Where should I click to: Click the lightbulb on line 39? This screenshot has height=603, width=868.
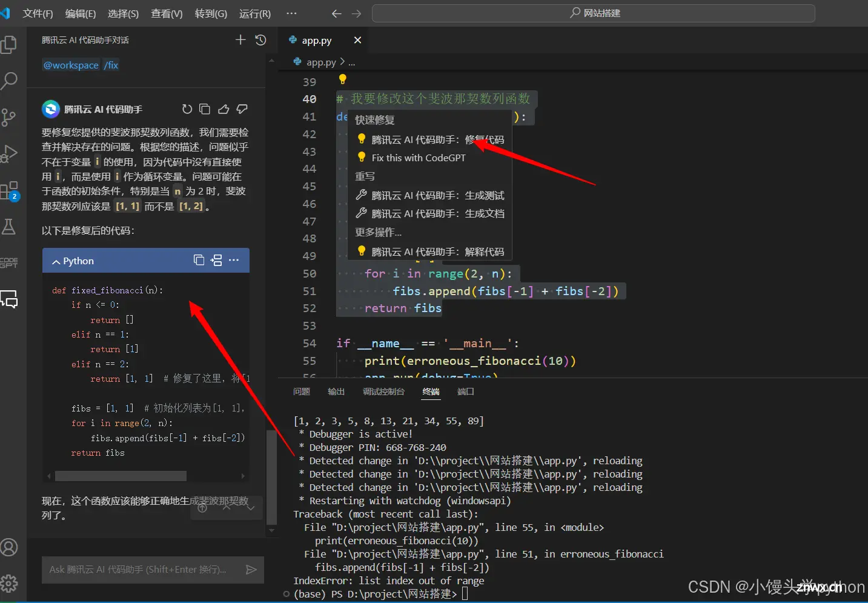point(342,79)
